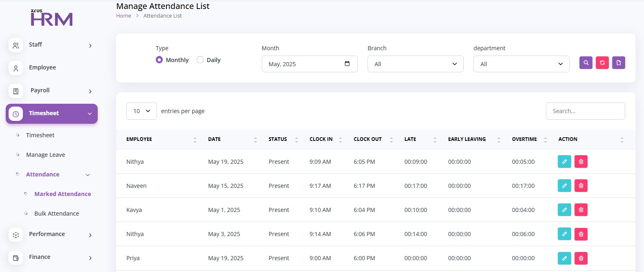This screenshot has height=272, width=644.
Task: Open the Branch dropdown
Action: point(415,64)
